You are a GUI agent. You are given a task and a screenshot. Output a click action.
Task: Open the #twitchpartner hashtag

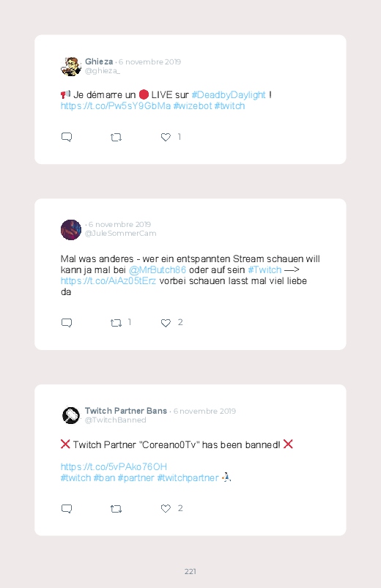pos(188,477)
